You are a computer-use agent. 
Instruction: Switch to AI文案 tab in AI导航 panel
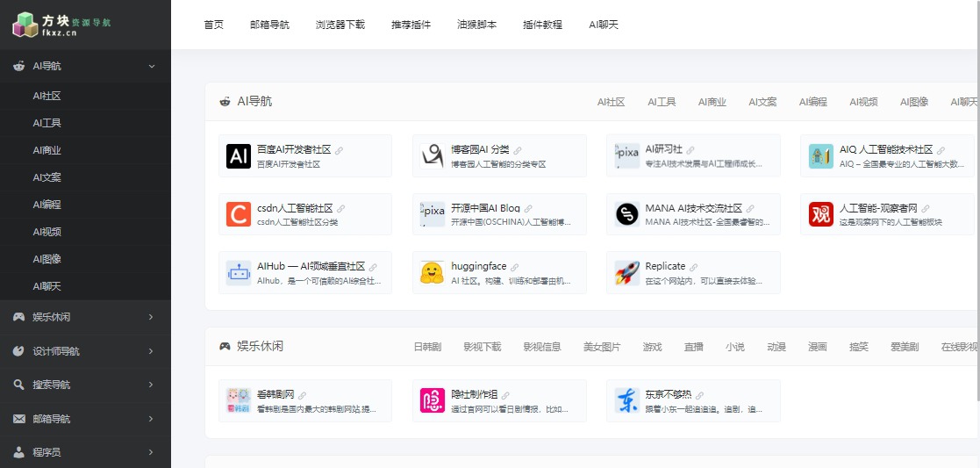pos(763,102)
